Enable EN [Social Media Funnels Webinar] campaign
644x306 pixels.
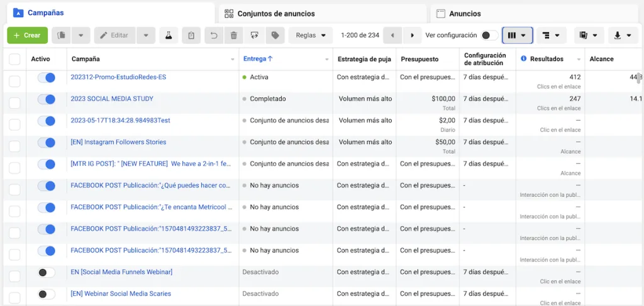click(47, 272)
